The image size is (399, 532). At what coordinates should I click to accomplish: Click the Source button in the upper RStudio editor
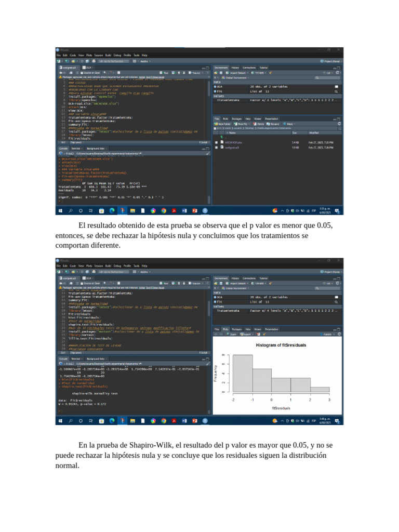[x=195, y=73]
